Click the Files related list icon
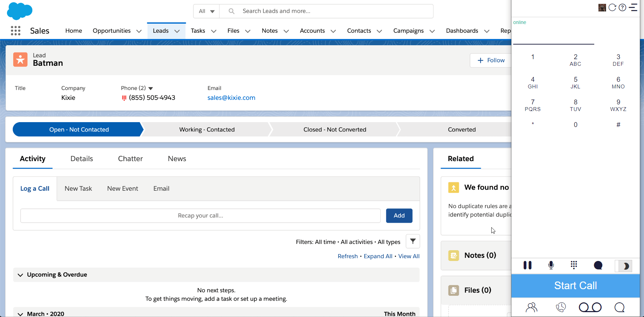644x317 pixels. [454, 290]
